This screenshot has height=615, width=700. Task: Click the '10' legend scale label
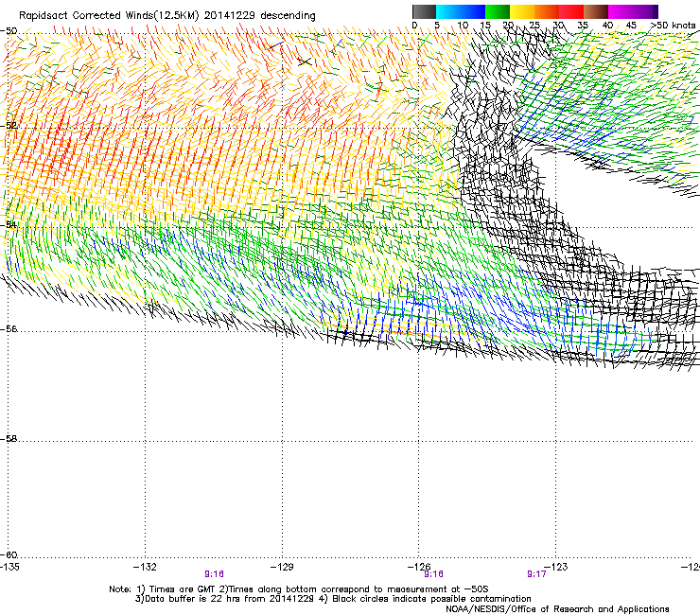463,26
